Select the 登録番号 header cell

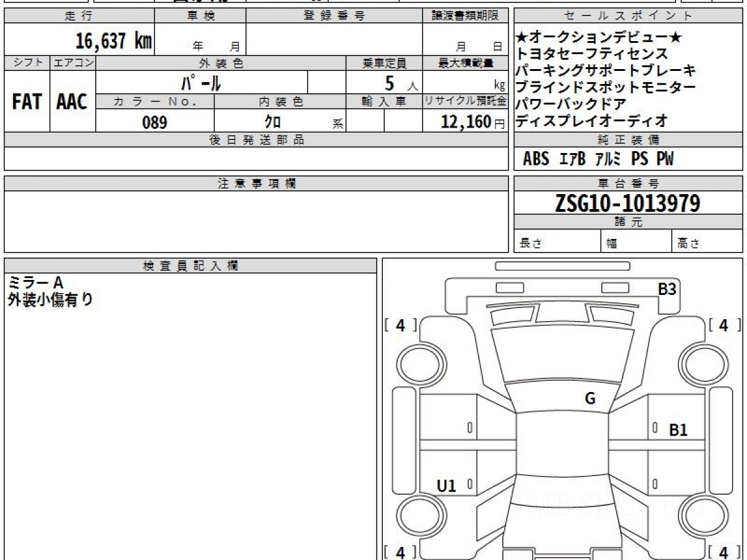point(334,16)
